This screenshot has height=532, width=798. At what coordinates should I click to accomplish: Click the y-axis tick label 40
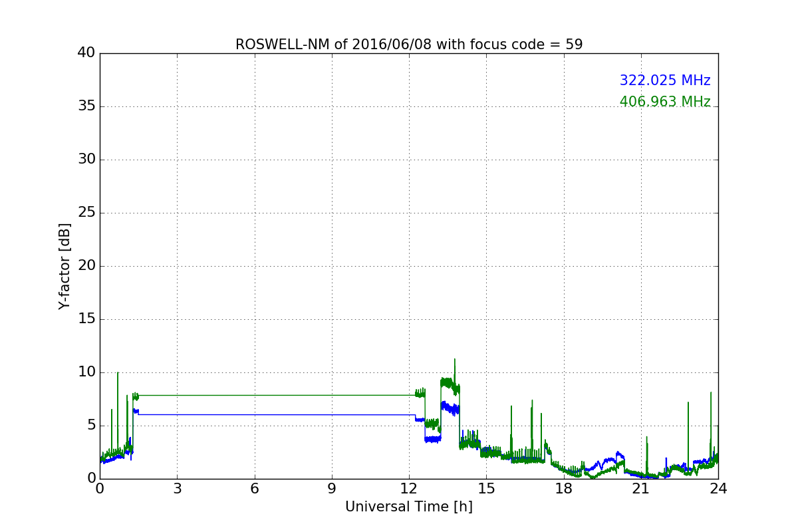click(86, 53)
